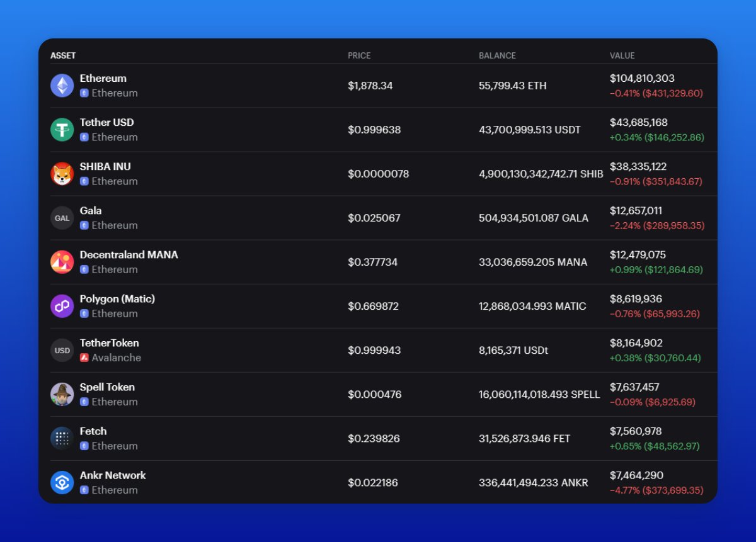Viewport: 756px width, 542px height.
Task: Open the TetherToken asset name
Action: pyautogui.click(x=110, y=342)
